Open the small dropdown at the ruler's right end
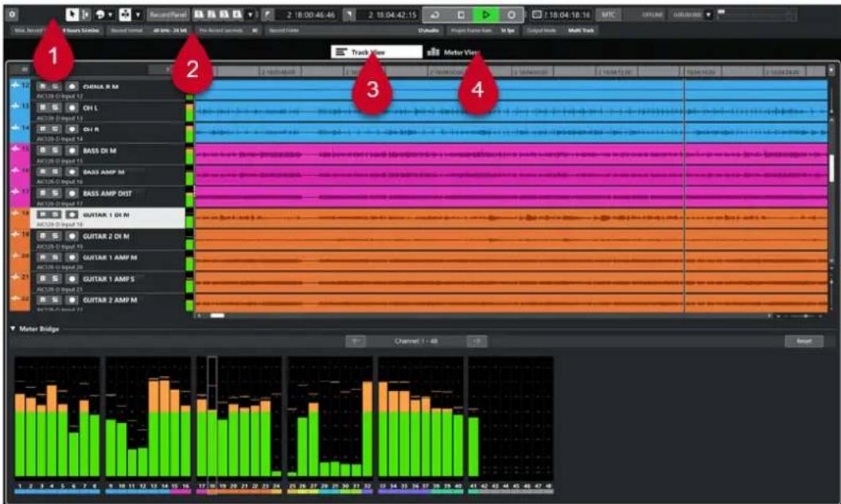 click(x=831, y=70)
